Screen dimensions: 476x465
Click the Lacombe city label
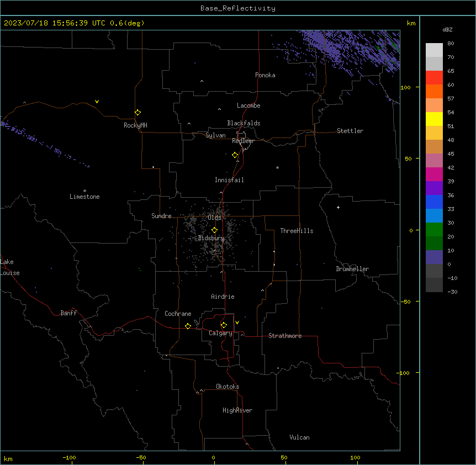[x=248, y=105]
